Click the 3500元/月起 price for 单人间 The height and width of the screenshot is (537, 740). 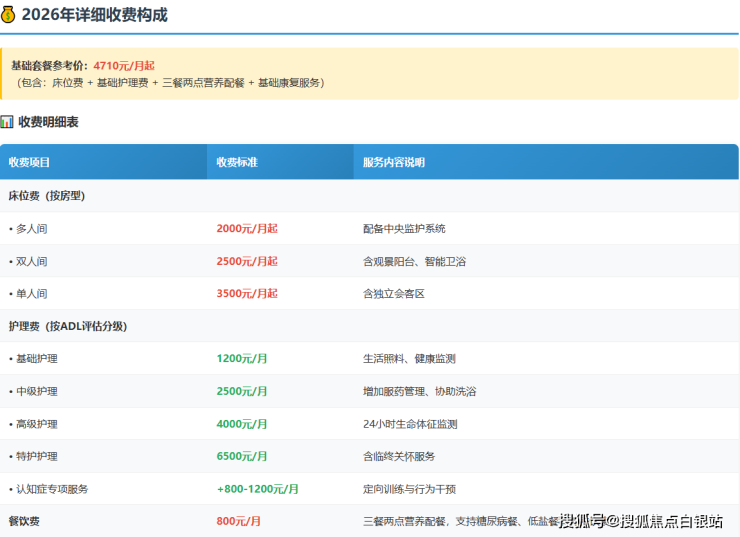[247, 294]
